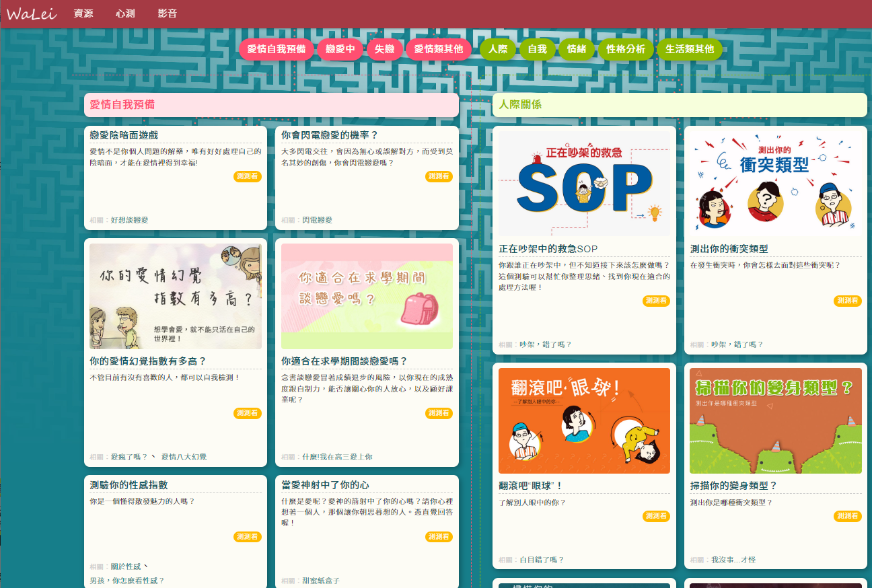Open related link 好想談戀愛

tap(129, 220)
